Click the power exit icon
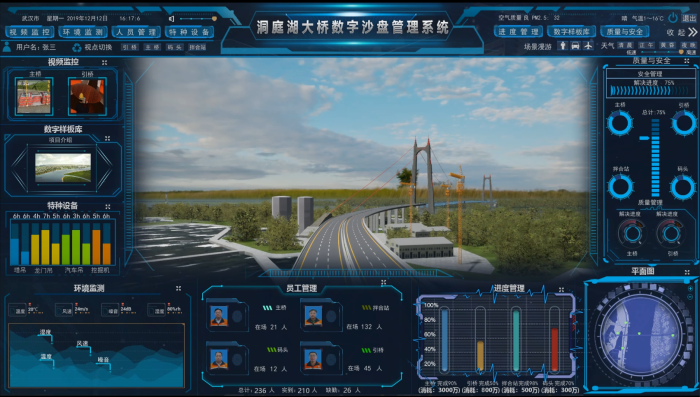 tap(673, 18)
